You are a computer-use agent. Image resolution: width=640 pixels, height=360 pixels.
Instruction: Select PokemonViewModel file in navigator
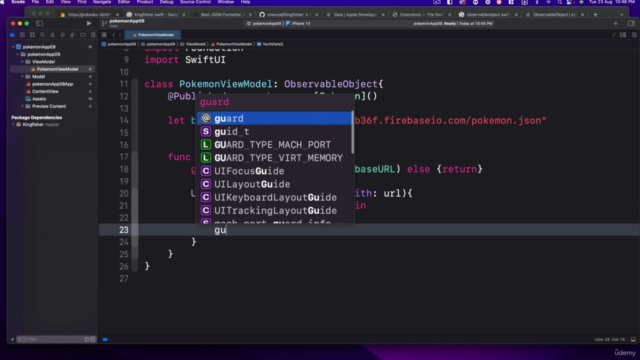click(53, 69)
